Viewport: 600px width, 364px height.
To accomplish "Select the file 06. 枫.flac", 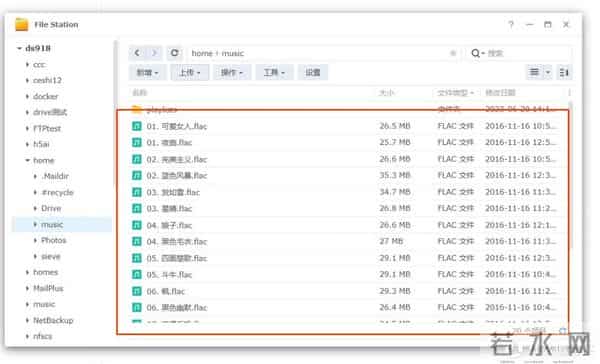I will [166, 291].
